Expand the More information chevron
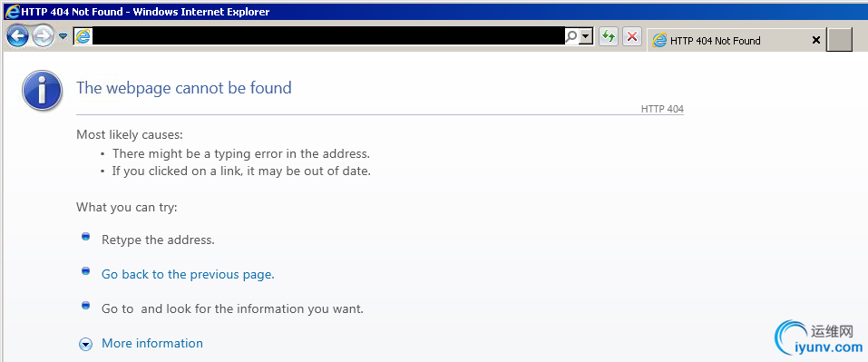 click(85, 344)
